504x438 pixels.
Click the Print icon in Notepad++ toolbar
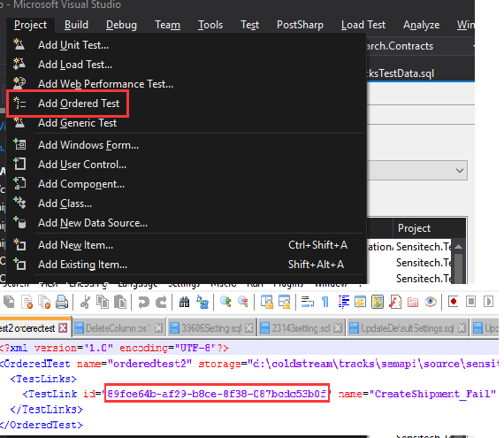62,303
